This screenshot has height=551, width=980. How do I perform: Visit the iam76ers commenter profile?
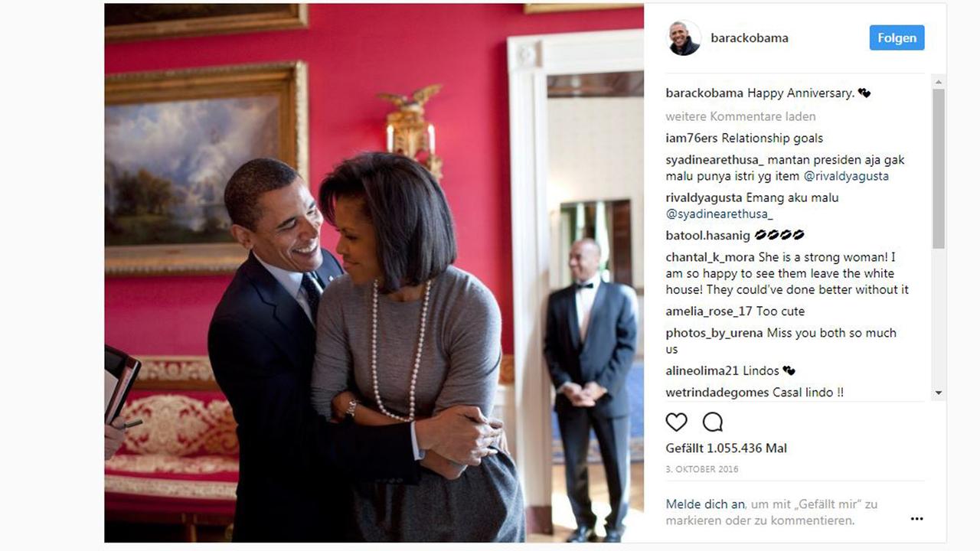click(691, 139)
